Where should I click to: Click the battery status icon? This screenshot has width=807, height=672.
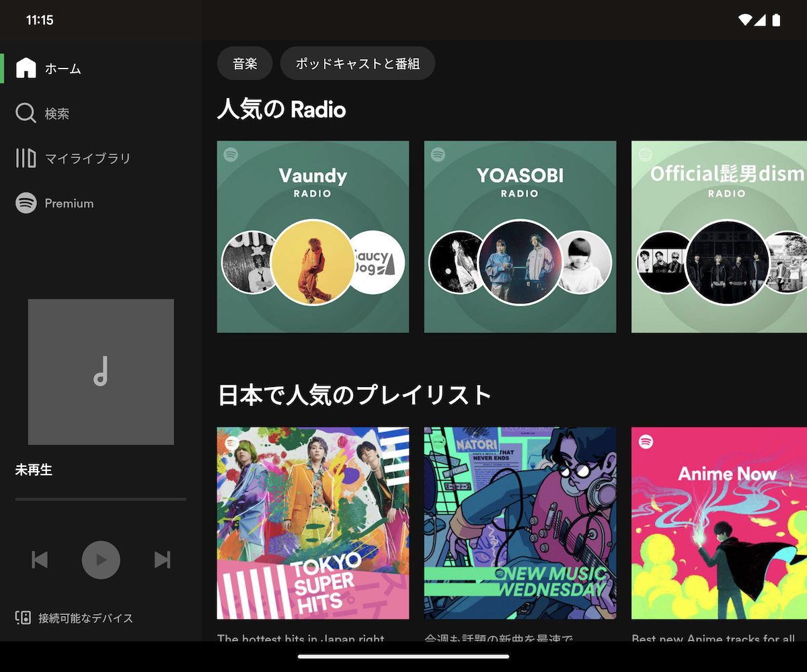(x=776, y=20)
